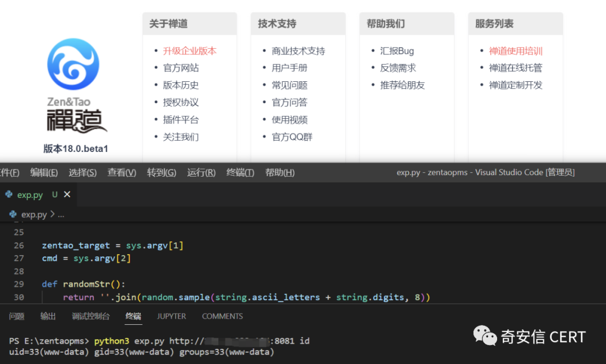Viewport: 606px width, 364px height.
Task: Switch to the COMMENTS panel tab
Action: pos(222,316)
